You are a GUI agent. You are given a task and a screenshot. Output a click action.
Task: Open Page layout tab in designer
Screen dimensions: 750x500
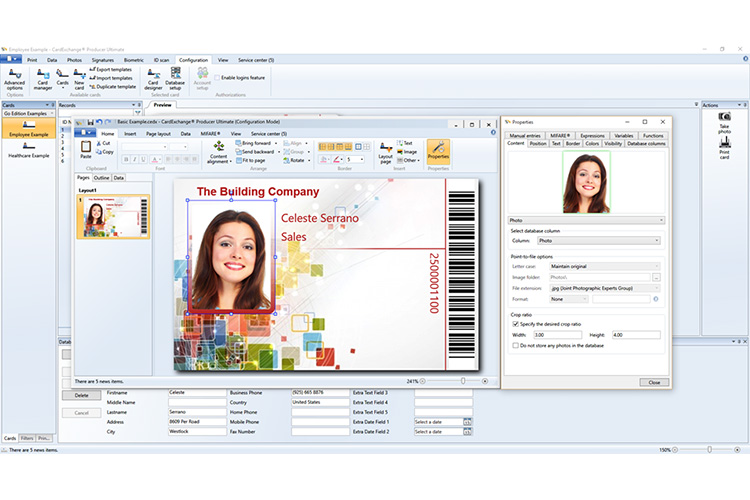point(158,134)
